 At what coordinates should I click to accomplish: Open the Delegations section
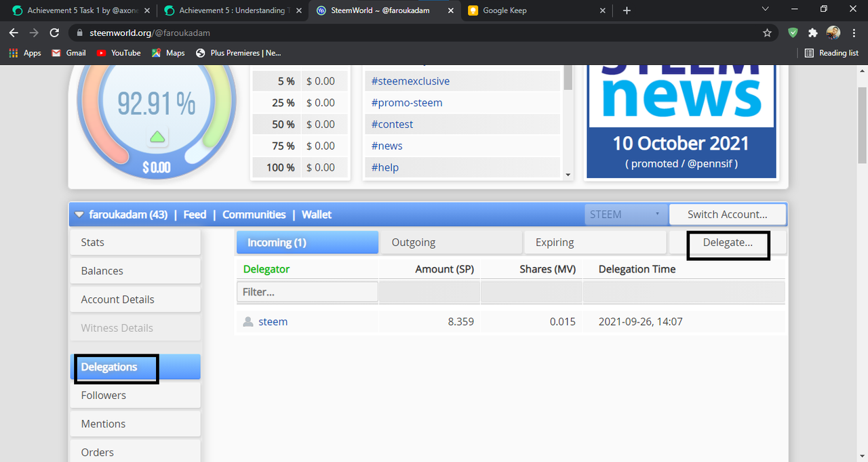tap(136, 367)
